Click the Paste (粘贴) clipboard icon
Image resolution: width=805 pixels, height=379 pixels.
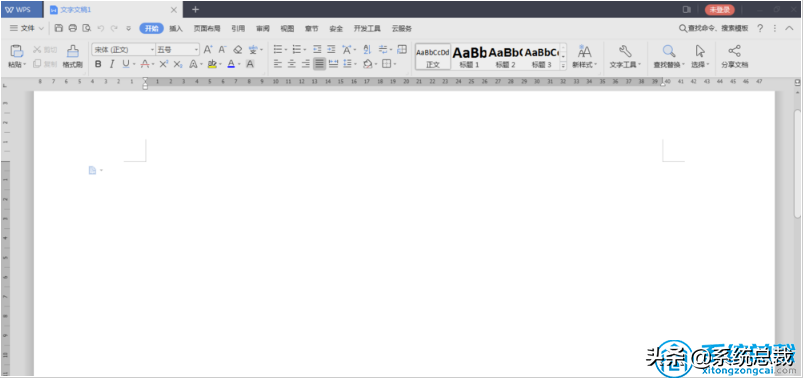(x=17, y=50)
